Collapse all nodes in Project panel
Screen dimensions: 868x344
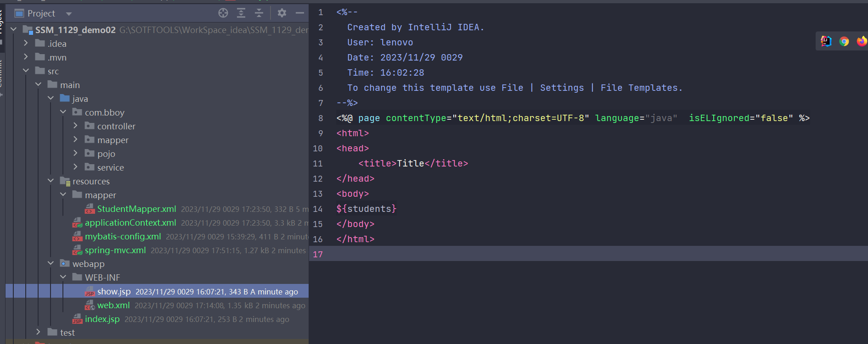tap(259, 13)
